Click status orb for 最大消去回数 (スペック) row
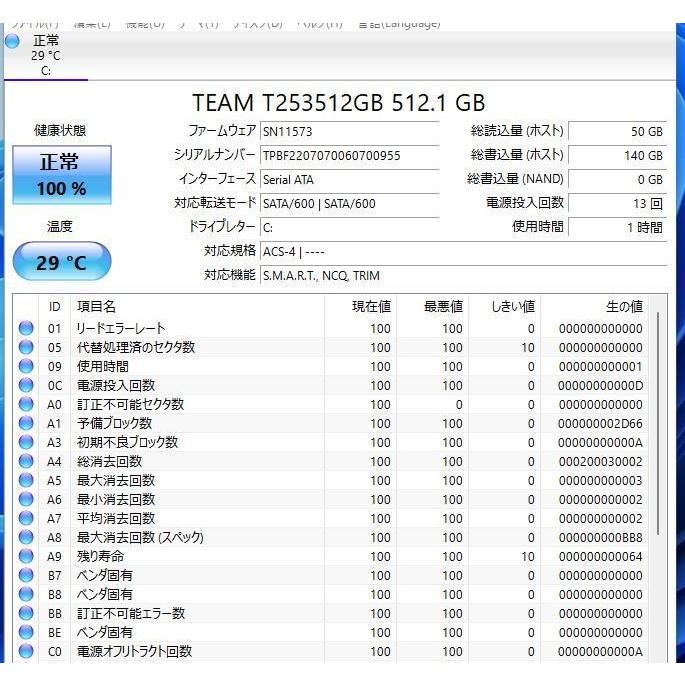The width and height of the screenshot is (685, 685). click(x=26, y=537)
